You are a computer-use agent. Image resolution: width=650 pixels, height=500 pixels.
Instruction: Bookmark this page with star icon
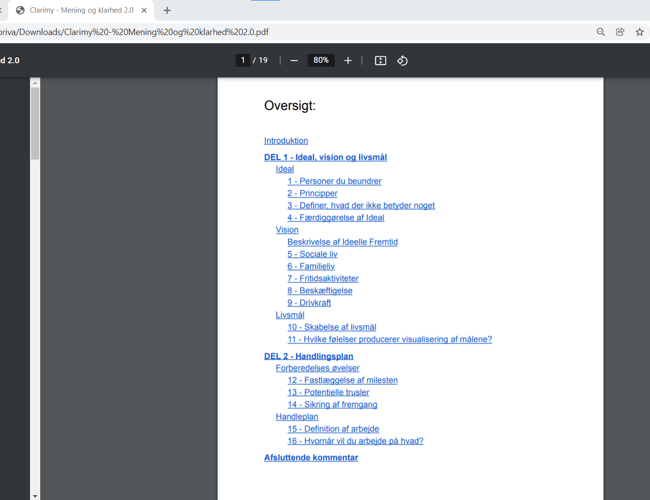pyautogui.click(x=639, y=32)
